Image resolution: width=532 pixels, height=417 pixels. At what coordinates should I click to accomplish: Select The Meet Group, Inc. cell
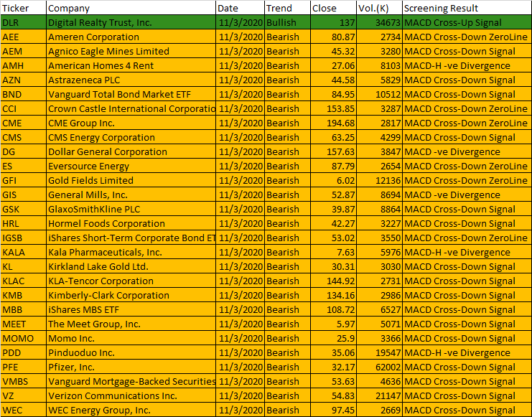pyautogui.click(x=131, y=324)
